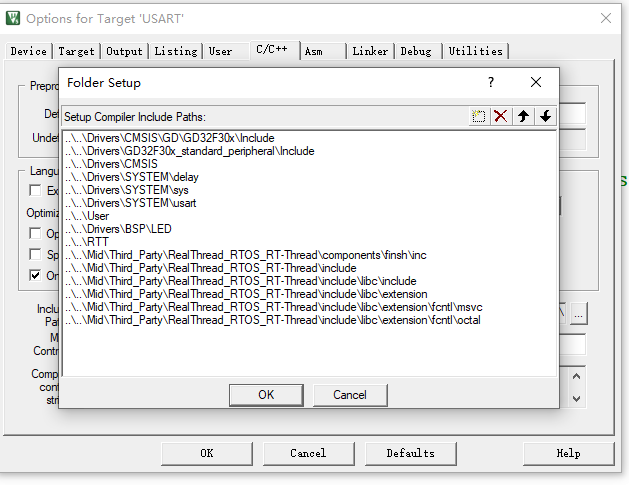The image size is (629, 485).
Task: Close the Folder Setup dialog
Action: 536,82
